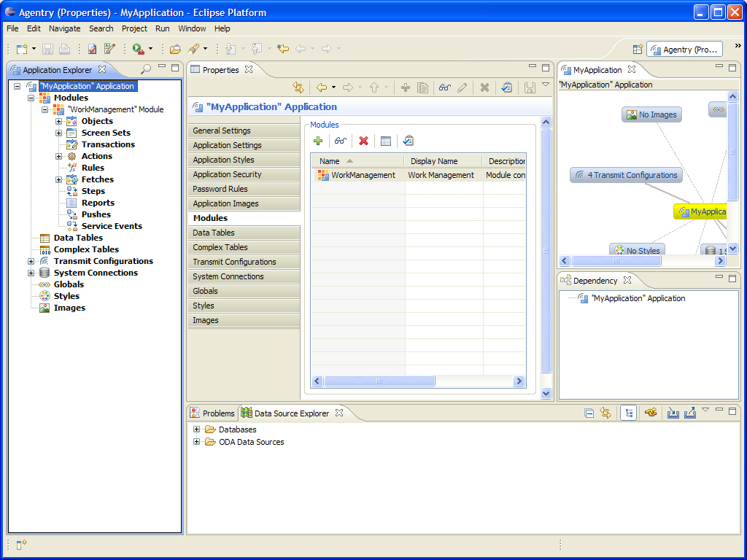Expand the Objects tree node
747x560 pixels.
pos(58,122)
